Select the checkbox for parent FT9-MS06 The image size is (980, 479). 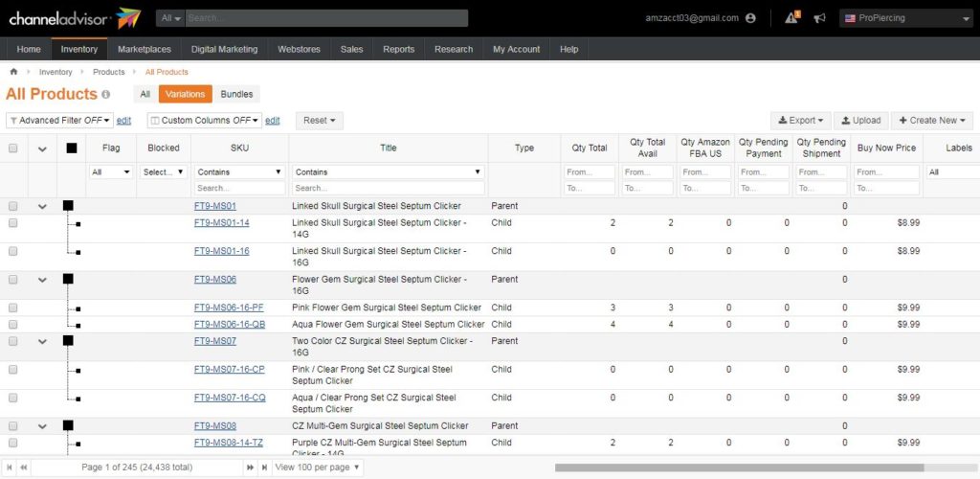pyautogui.click(x=13, y=280)
